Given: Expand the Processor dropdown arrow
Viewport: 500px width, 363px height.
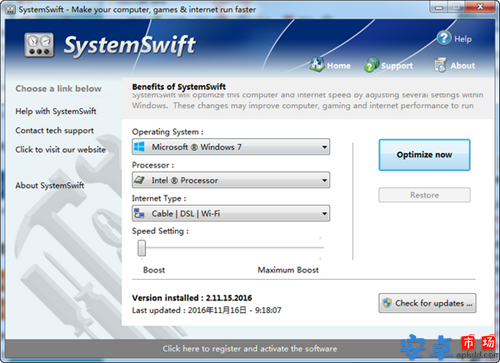Looking at the screenshot, I should coord(324,180).
